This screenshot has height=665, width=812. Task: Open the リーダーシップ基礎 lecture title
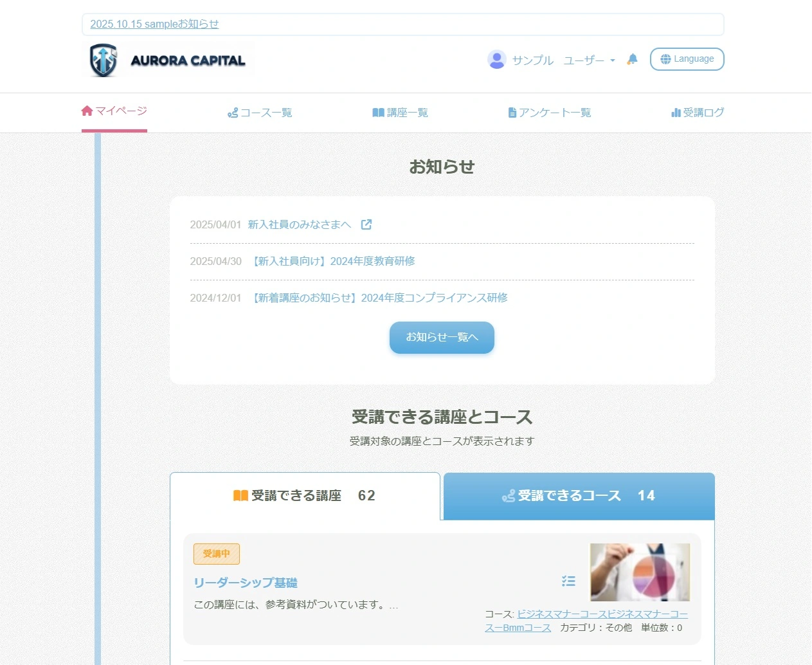[x=246, y=583]
